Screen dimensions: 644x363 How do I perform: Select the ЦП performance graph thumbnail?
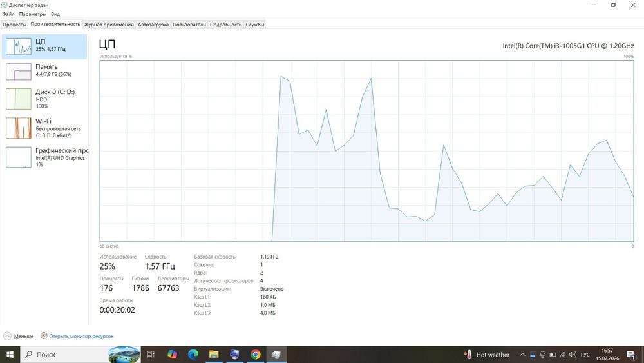19,46
